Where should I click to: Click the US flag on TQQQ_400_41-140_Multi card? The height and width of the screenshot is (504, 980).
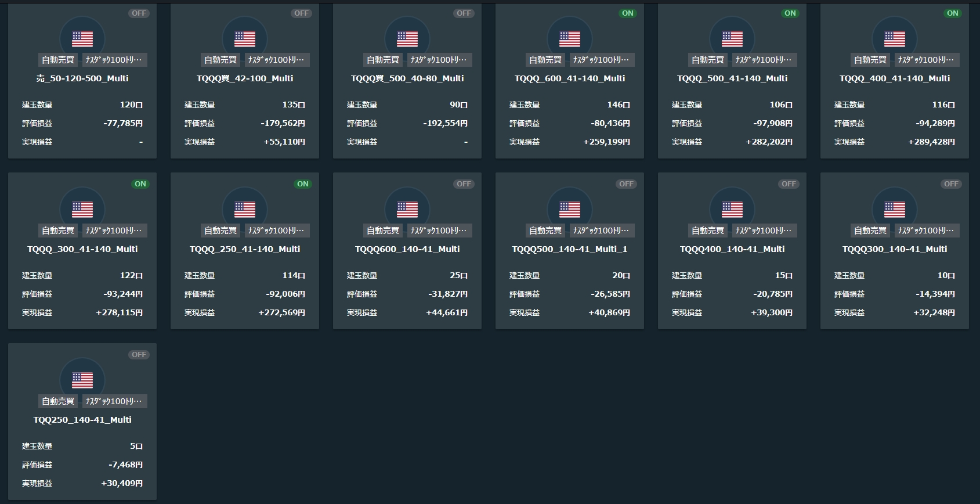point(895,39)
